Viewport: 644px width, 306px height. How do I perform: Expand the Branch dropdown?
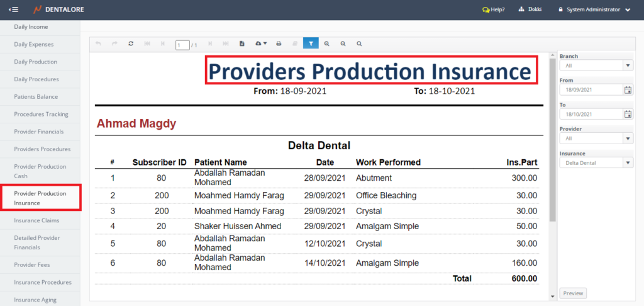tap(628, 65)
